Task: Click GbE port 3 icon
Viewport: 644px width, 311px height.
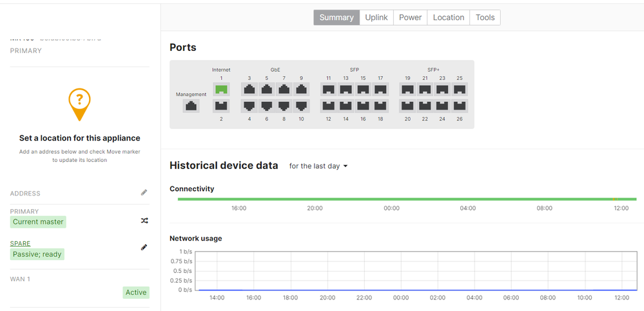Action: [249, 89]
